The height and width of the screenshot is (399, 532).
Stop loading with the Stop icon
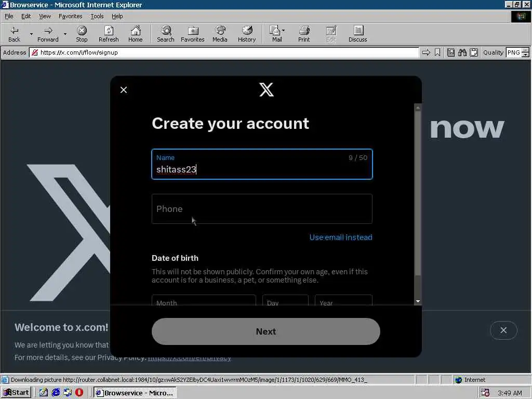82,34
